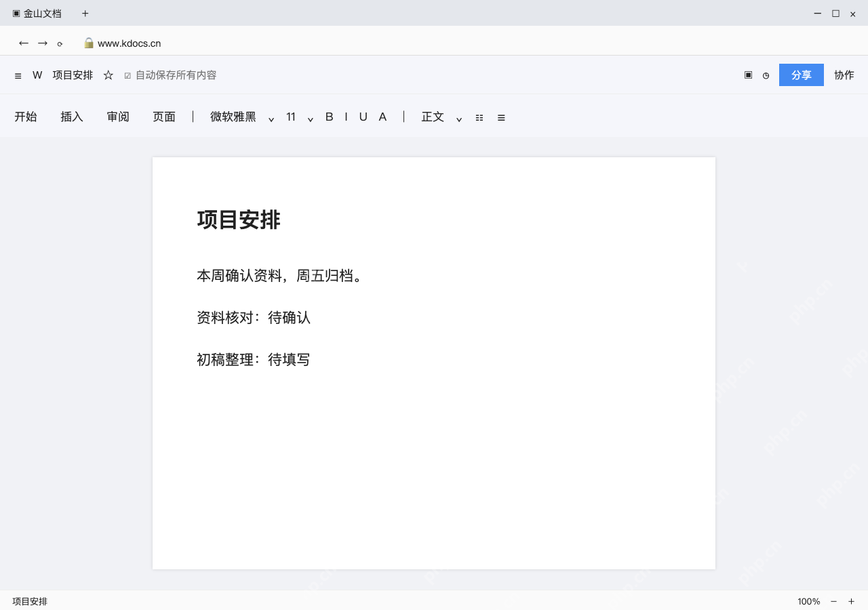868x610 pixels.
Task: Apply italic with the I button
Action: click(346, 117)
